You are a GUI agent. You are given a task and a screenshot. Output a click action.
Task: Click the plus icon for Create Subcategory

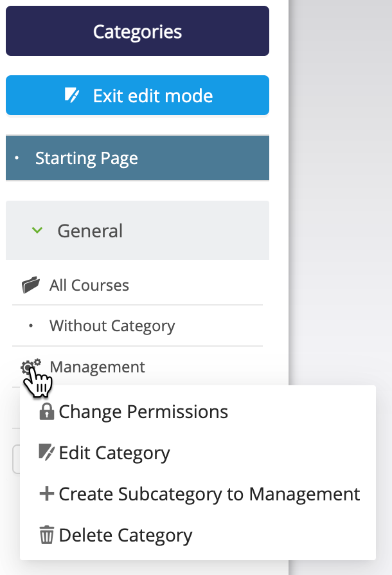[x=47, y=494]
